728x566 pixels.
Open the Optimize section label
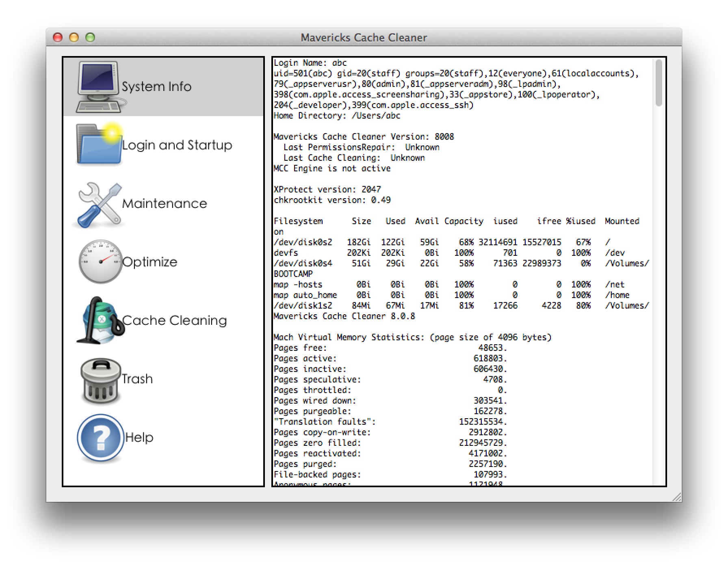coord(149,262)
